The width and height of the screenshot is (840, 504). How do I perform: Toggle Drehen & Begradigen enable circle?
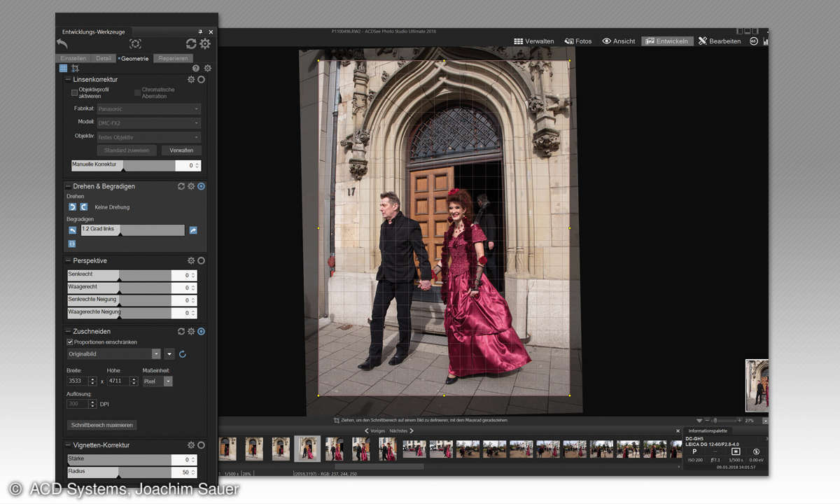coord(201,186)
